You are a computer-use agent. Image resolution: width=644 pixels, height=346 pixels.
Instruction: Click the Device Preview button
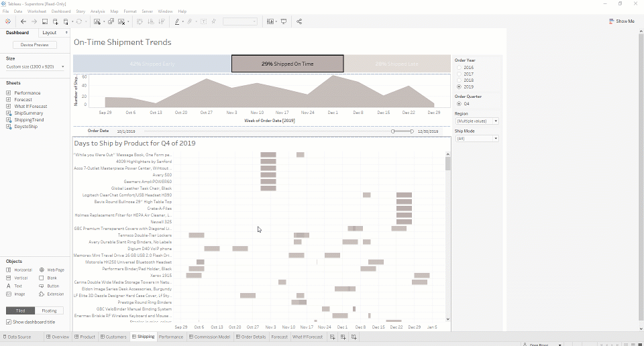click(x=34, y=45)
